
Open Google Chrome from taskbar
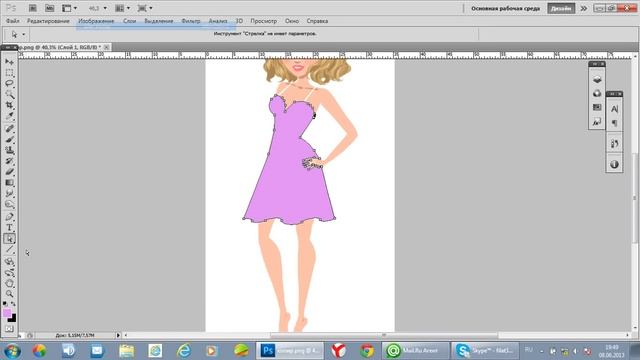(367, 351)
